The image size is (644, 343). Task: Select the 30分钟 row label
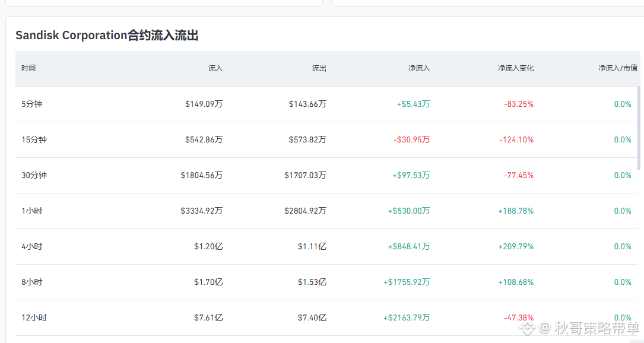tap(34, 176)
